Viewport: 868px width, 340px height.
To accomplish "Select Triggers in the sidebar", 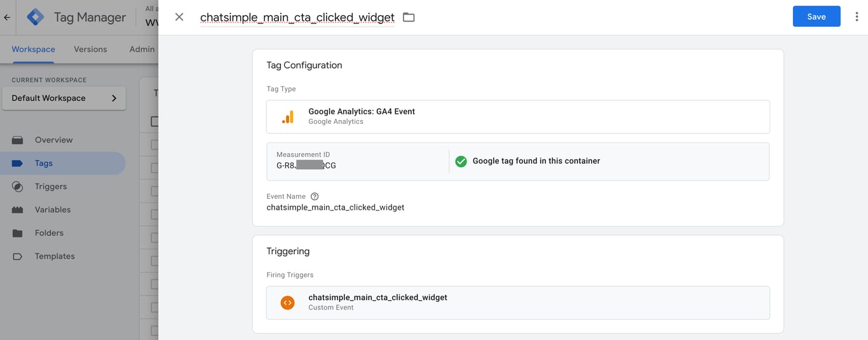I will pyautogui.click(x=51, y=186).
